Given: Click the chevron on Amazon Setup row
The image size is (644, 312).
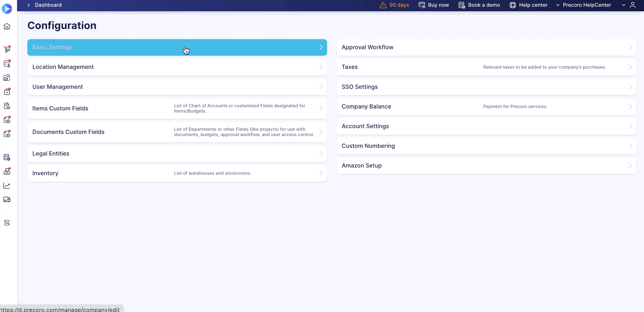Looking at the screenshot, I should [630, 166].
